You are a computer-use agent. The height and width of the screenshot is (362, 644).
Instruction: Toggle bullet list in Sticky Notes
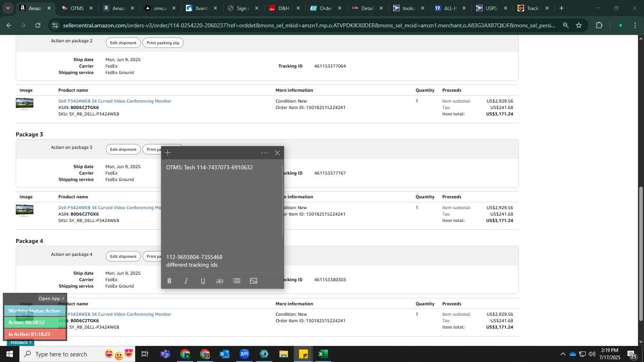[237, 281]
